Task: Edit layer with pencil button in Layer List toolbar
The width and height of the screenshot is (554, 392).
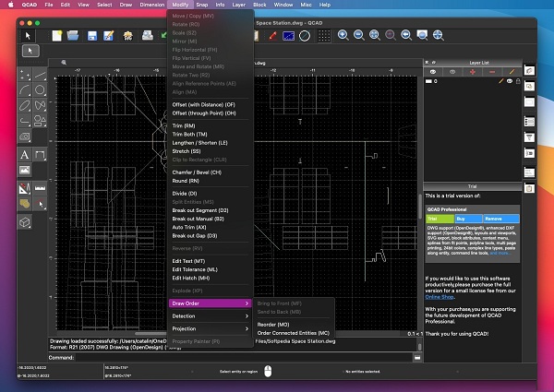Action: click(x=512, y=72)
